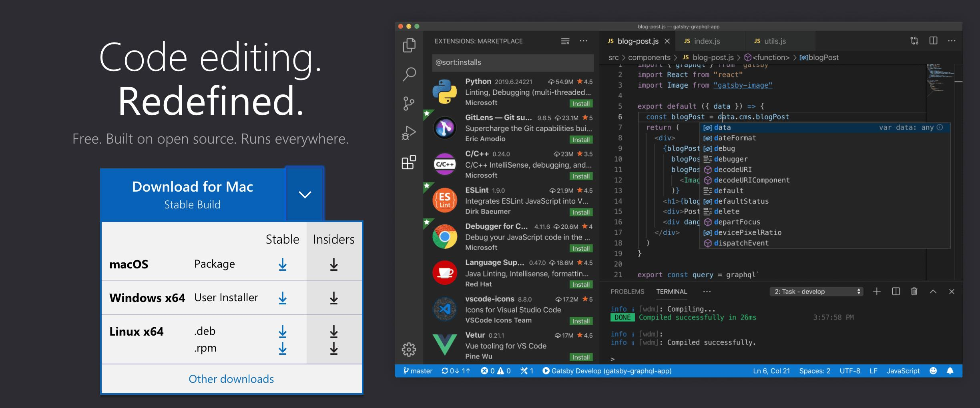The height and width of the screenshot is (408, 980).
Task: Open the editor more actions ellipsis
Action: pos(952,41)
